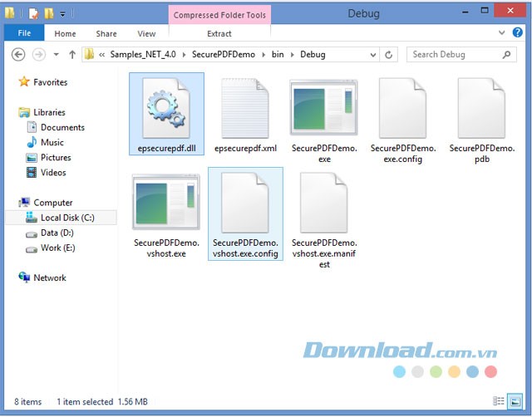Navigate to SecurePDFDemo in breadcrumb
Image resolution: width=532 pixels, height=417 pixels.
[224, 55]
